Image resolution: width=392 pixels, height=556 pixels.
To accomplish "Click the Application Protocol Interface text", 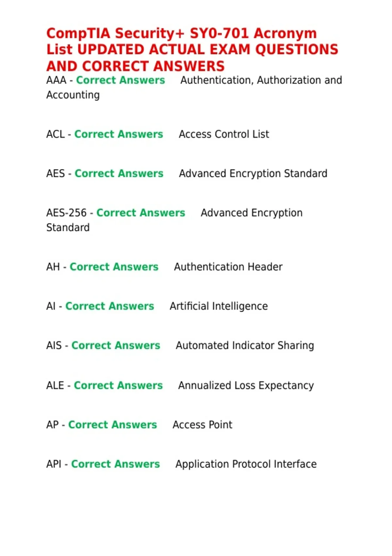I will [x=246, y=464].
